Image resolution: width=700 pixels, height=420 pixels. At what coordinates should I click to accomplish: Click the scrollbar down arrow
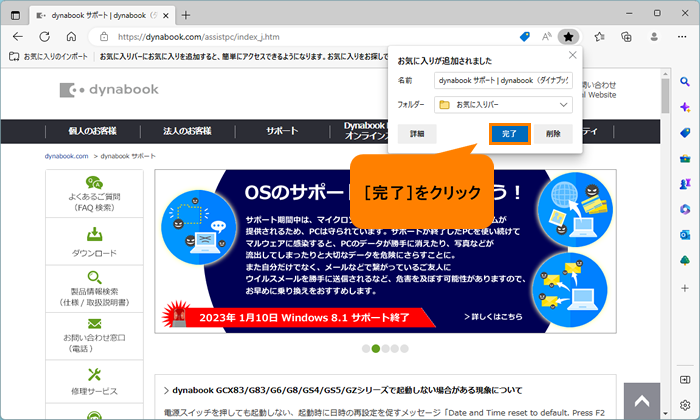point(665,414)
